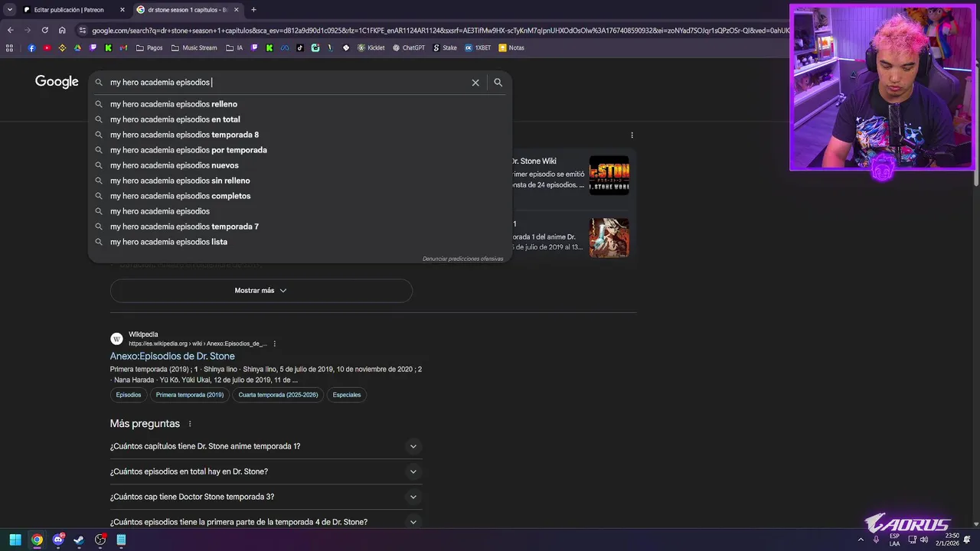The height and width of the screenshot is (551, 980).
Task: Select suggestion 'episodios por temporada'
Action: (299, 150)
